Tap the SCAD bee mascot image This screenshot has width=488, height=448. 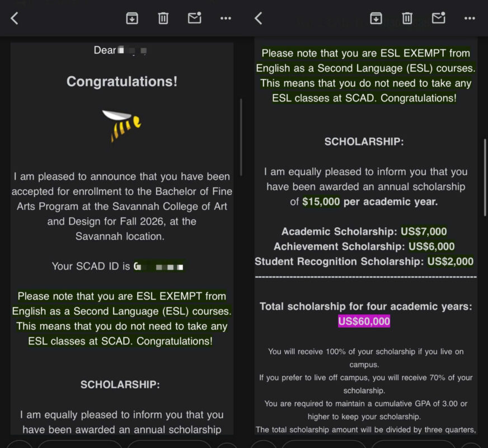121,125
